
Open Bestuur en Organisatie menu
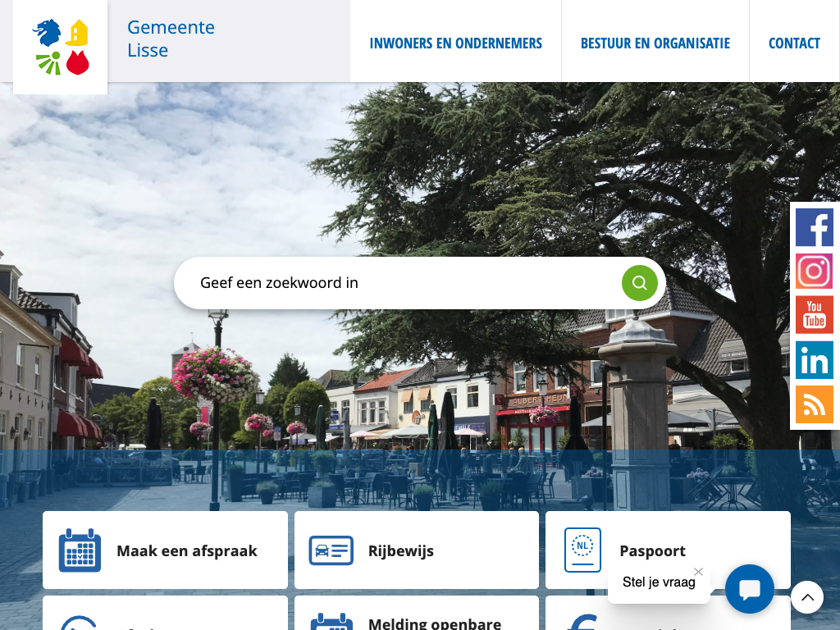[x=655, y=43]
